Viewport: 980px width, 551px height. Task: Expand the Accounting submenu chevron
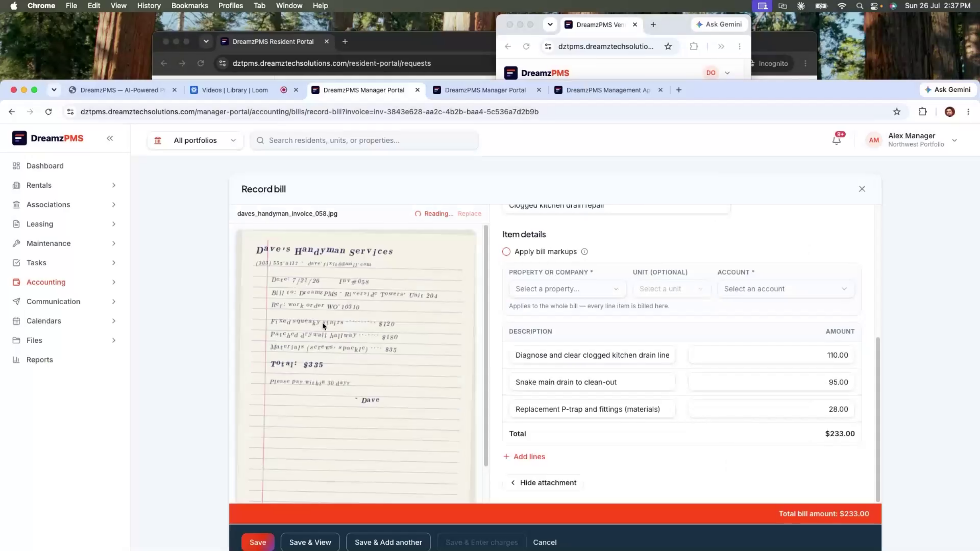(x=114, y=282)
